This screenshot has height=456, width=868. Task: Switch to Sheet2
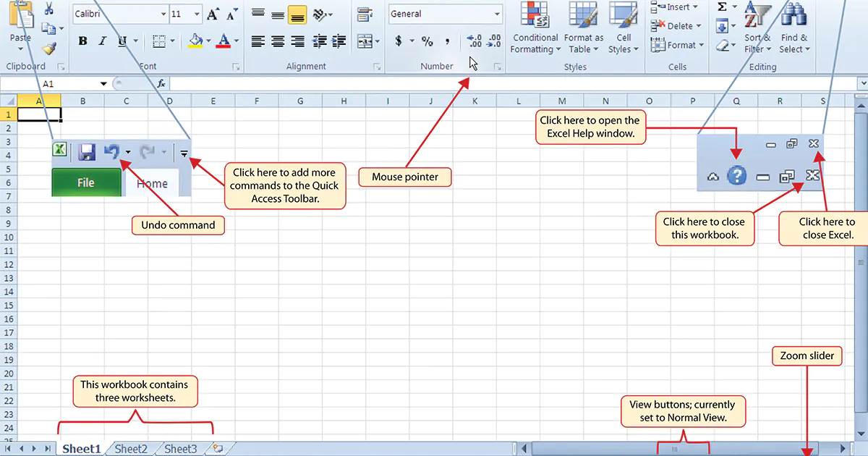click(x=131, y=449)
